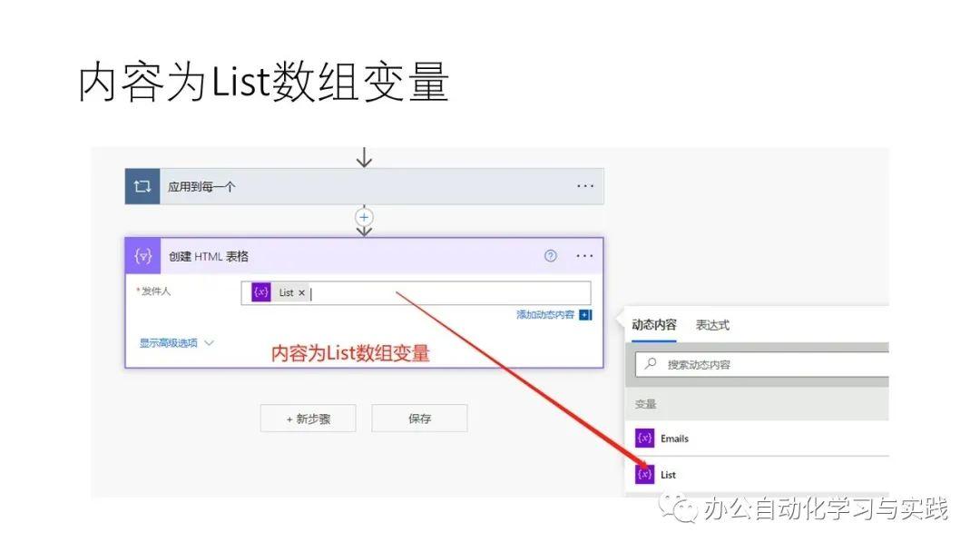Click the blue add dynamic content + icon
Viewport: 980px width, 552px height.
582,314
